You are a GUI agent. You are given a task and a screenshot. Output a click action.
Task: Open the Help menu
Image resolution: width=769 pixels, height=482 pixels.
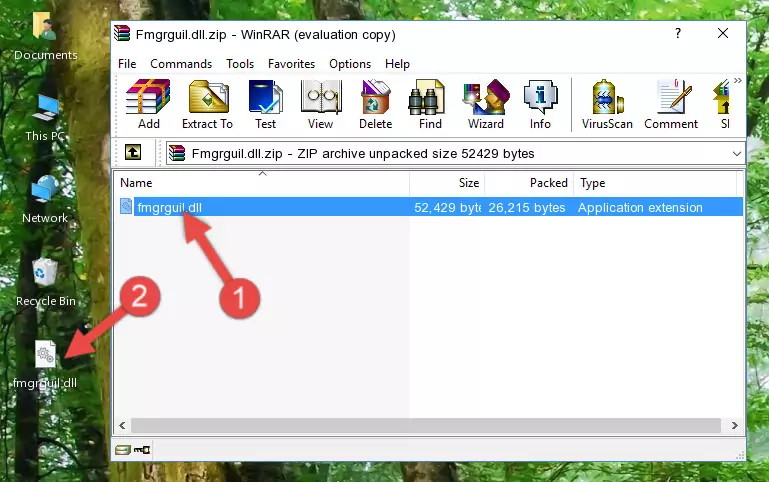tap(397, 64)
